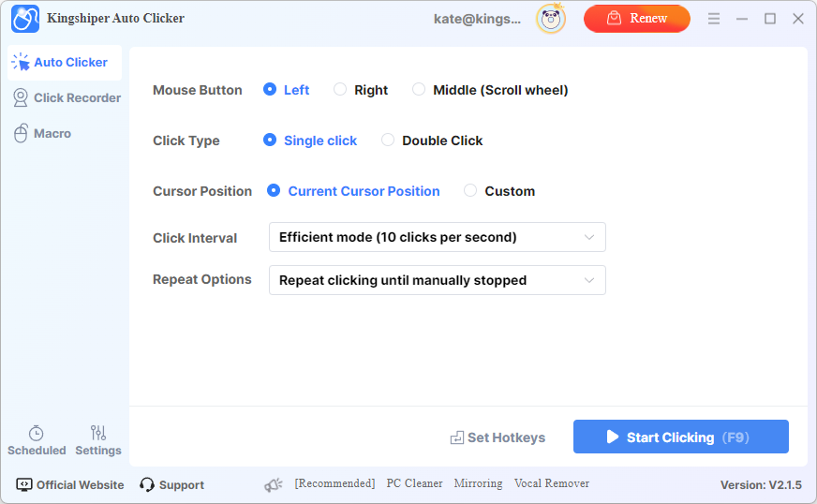Screen dimensions: 817x504
Task: Click the Official Website monitor icon
Action: pyautogui.click(x=24, y=484)
